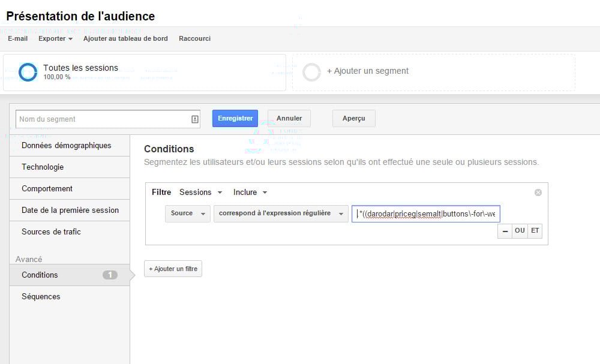
Task: Focus the Nom du segment input field
Action: pyautogui.click(x=108, y=119)
